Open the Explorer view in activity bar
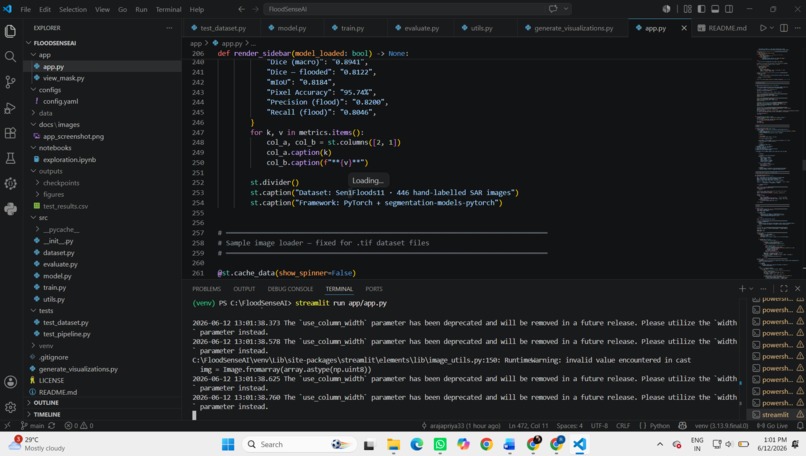This screenshot has width=806, height=456. click(10, 31)
